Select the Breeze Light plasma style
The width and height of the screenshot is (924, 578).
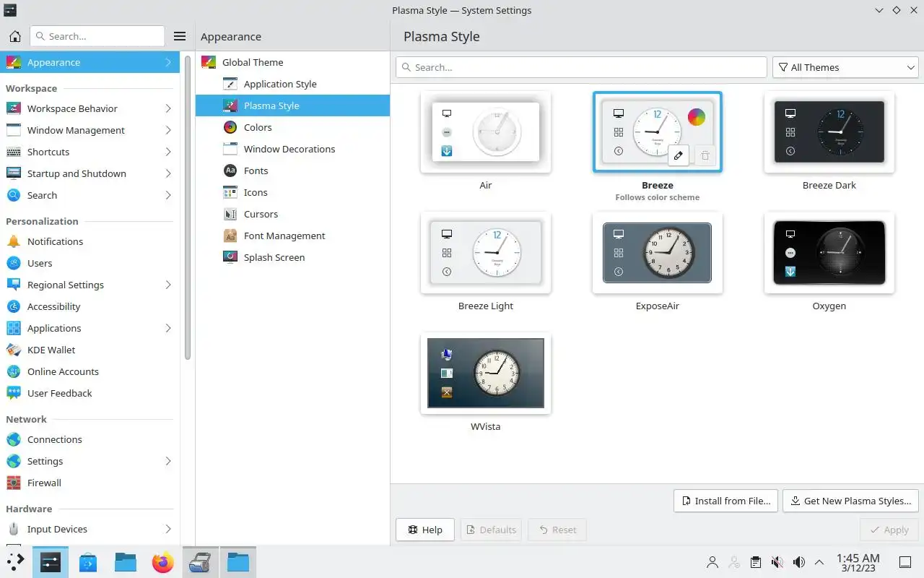tap(486, 253)
